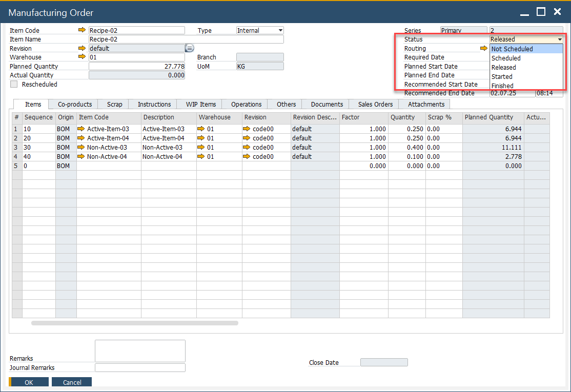Toggle the Rescheduled checkbox
Screen dimensions: 571x392
click(14, 84)
